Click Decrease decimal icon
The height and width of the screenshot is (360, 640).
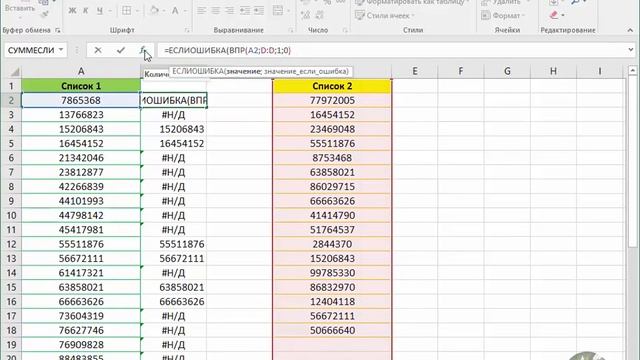pos(320,16)
